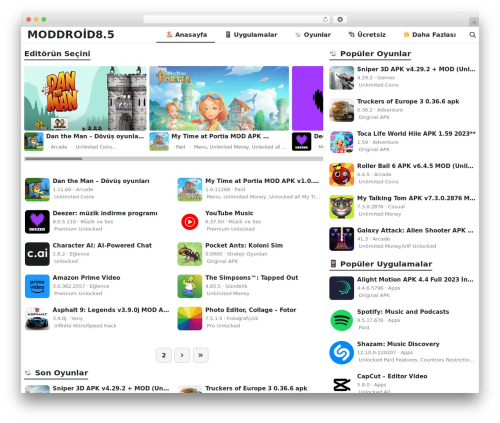500x423 pixels.
Task: Select the Character AI c.ai icon
Action: point(37,254)
